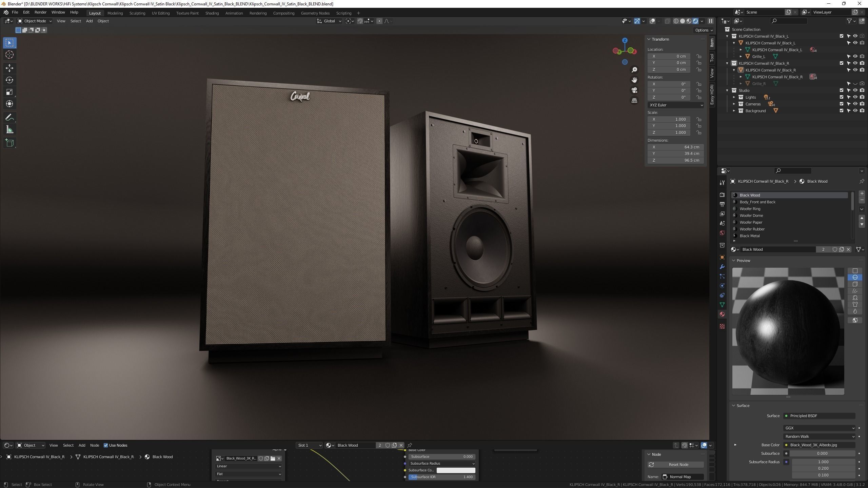The height and width of the screenshot is (488, 868).
Task: Select the Measure tool
Action: (9, 129)
